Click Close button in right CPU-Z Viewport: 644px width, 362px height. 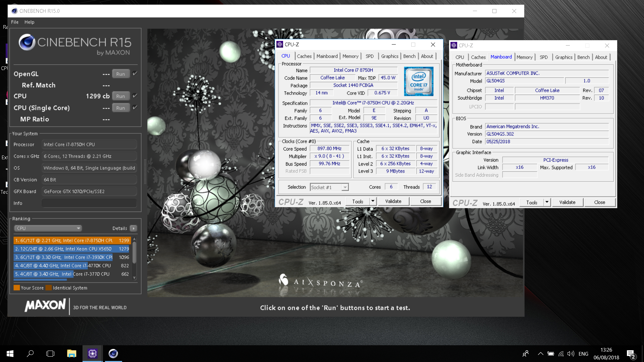click(x=600, y=202)
